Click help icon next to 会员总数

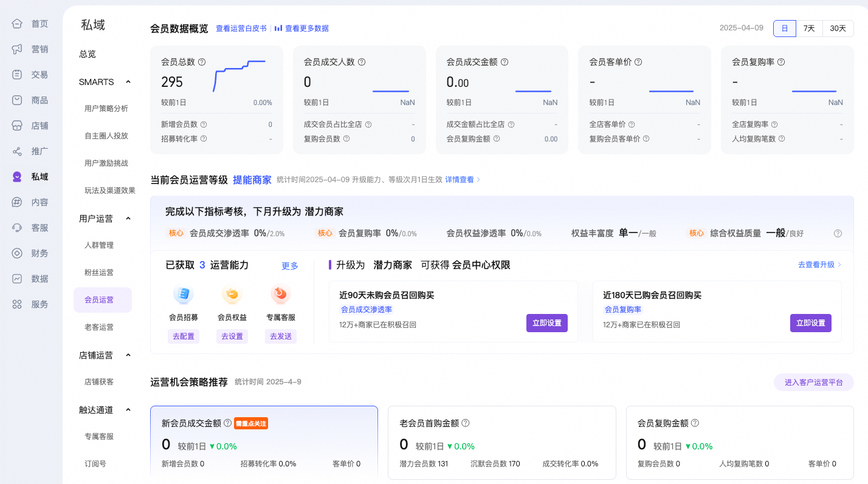202,62
